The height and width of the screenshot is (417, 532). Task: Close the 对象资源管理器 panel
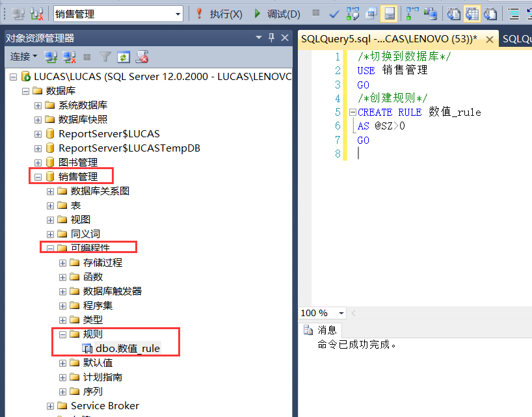pyautogui.click(x=285, y=38)
